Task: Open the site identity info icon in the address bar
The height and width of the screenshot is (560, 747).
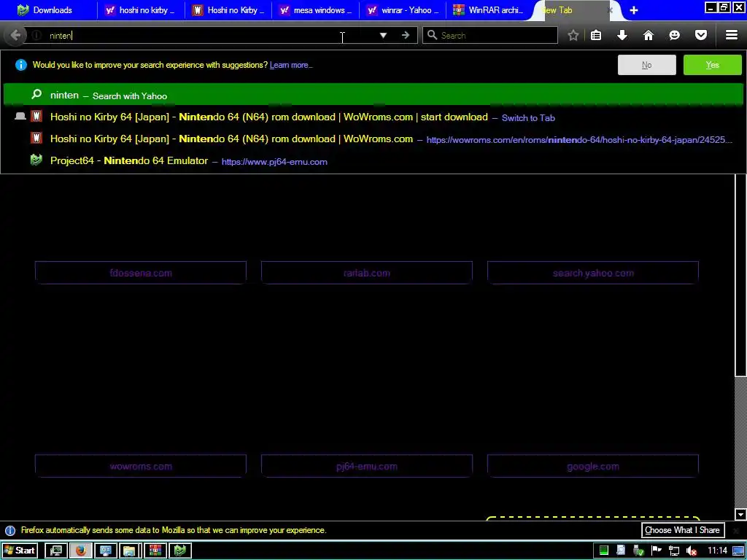Action: coord(36,35)
